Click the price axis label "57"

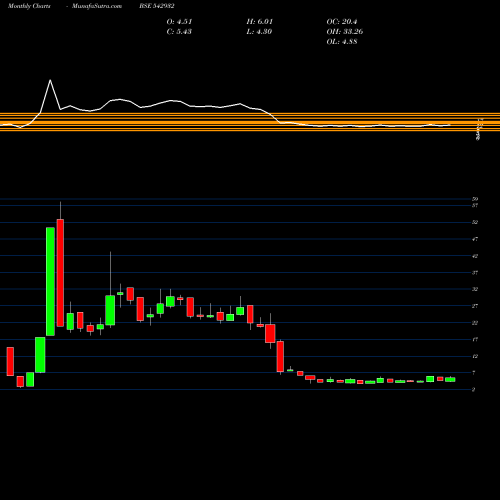(x=475, y=205)
